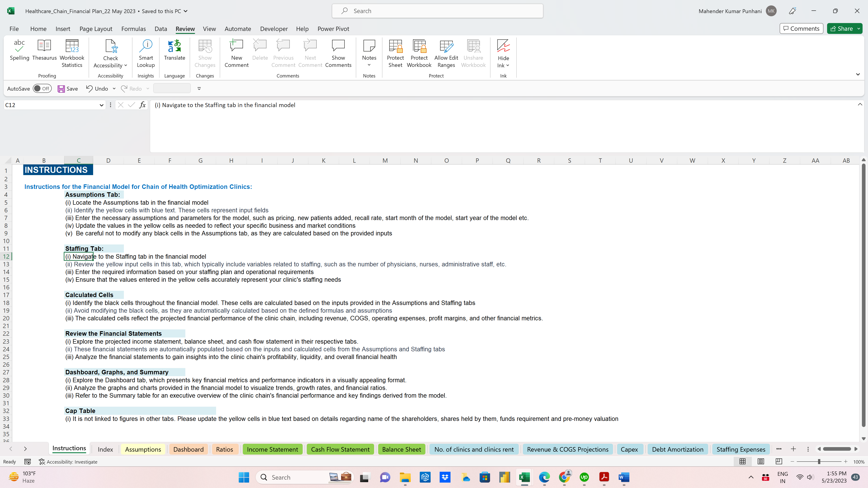Open the Translate tool
868x488 pixels.
tap(174, 50)
